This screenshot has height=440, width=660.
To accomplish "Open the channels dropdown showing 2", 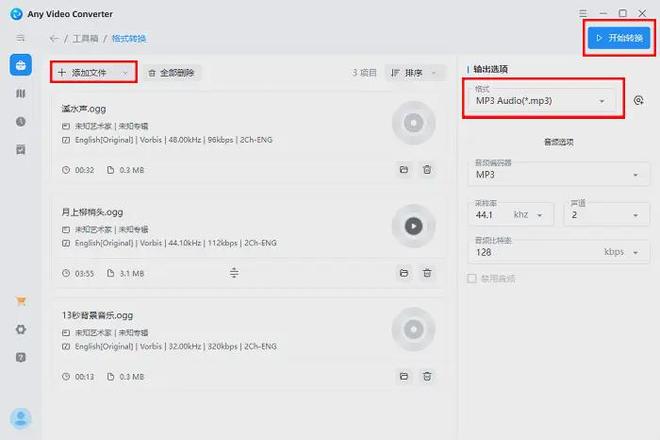I will 606,214.
